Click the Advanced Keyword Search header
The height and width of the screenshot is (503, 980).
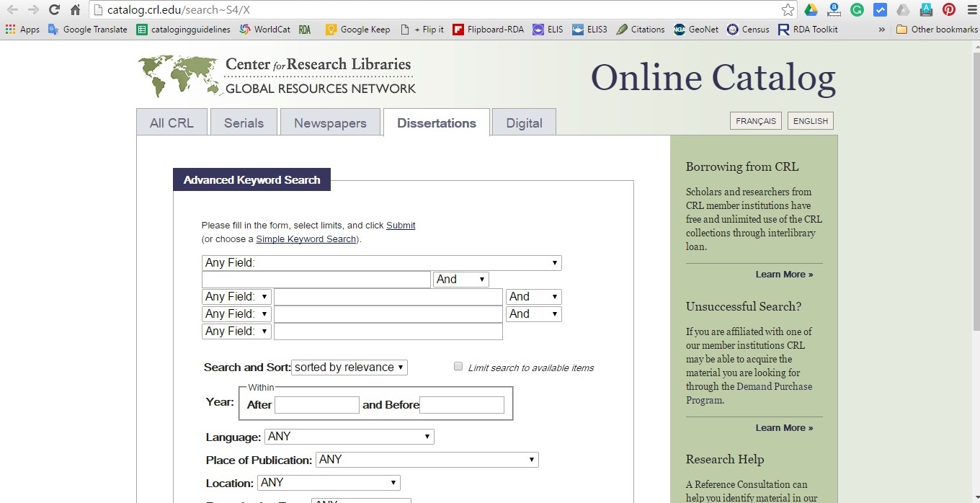point(251,180)
